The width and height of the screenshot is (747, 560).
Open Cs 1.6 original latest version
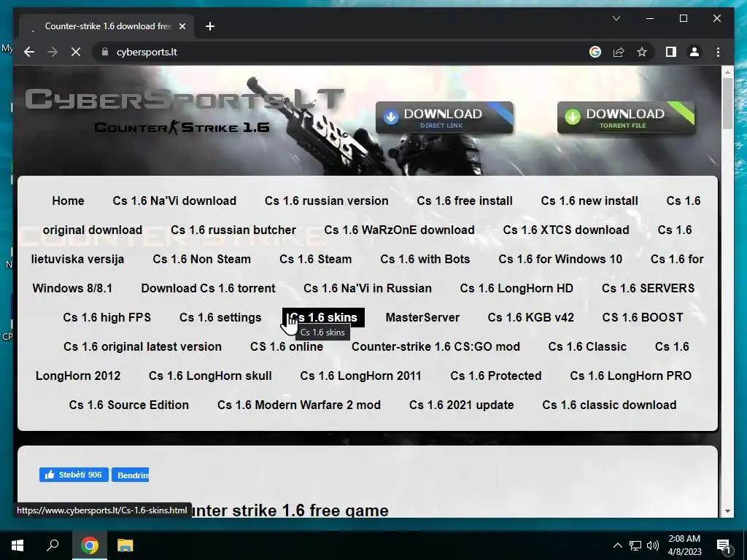[142, 346]
